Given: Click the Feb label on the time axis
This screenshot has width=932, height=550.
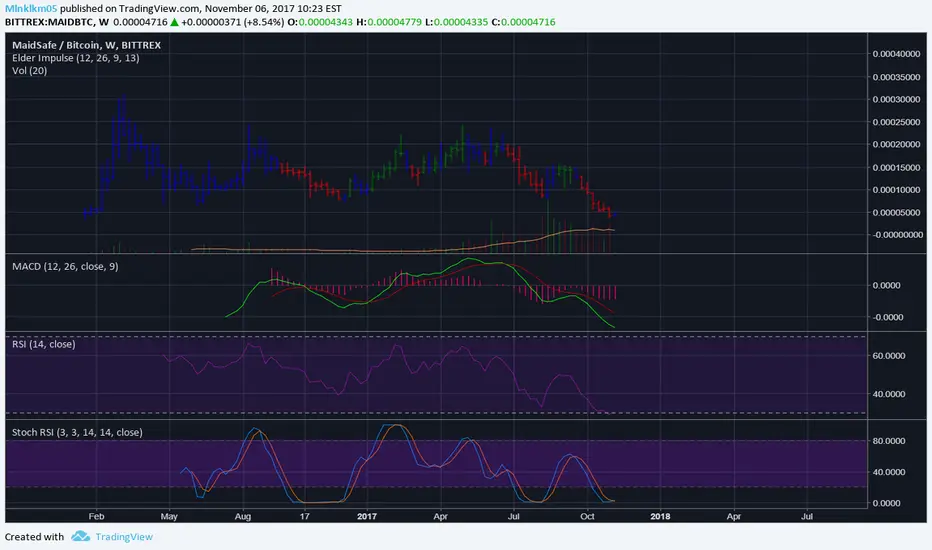Looking at the screenshot, I should (96, 516).
